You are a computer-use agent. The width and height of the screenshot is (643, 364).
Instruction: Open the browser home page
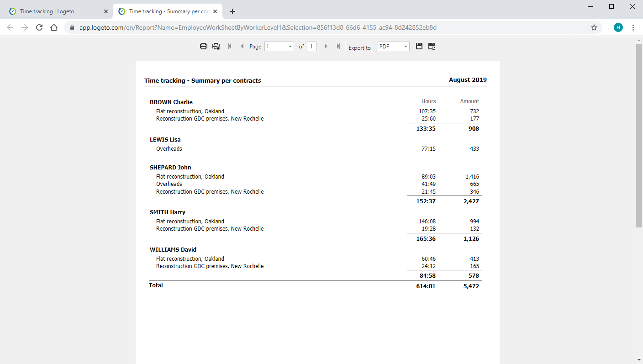pos(54,27)
